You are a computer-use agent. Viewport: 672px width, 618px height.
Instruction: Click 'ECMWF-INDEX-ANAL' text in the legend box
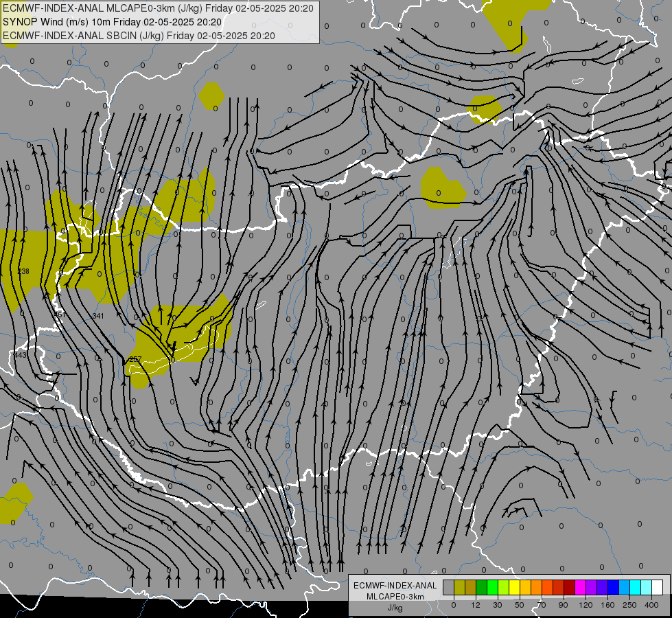395,586
